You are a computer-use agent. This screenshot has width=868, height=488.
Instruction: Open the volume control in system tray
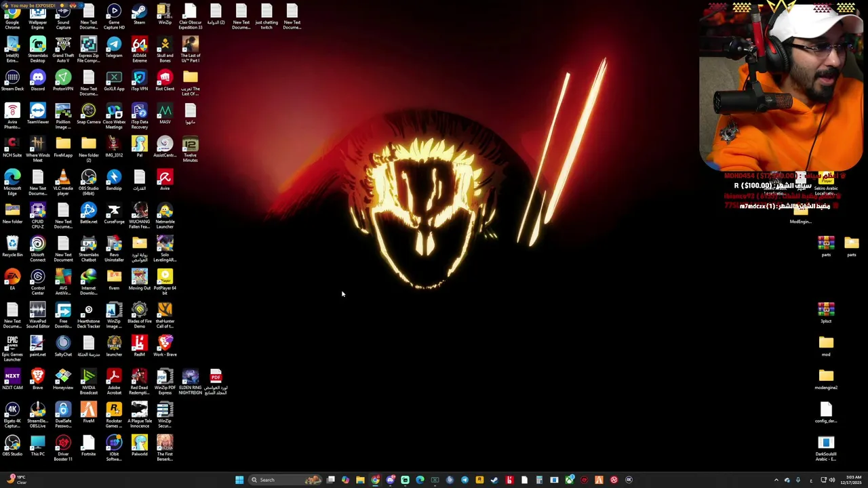832,480
